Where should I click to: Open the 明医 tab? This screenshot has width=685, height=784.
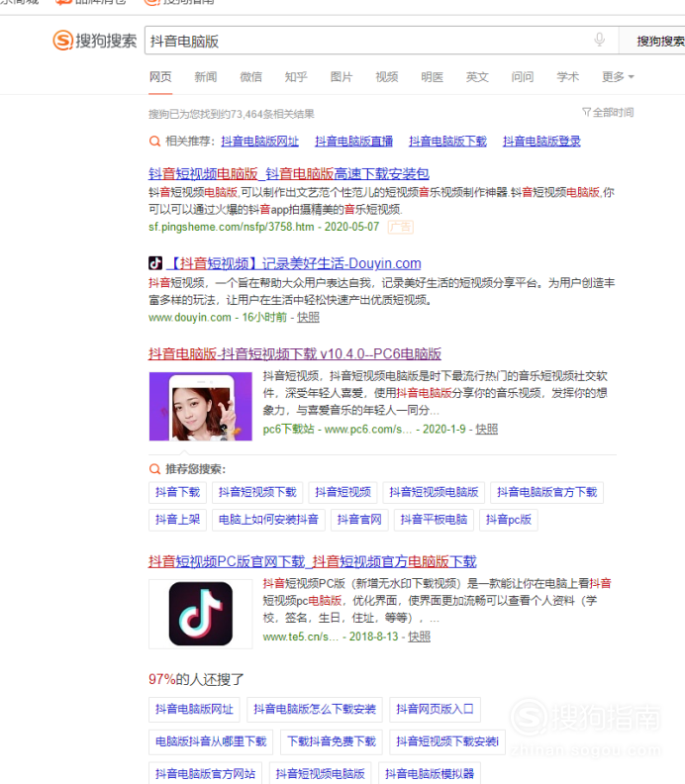432,77
